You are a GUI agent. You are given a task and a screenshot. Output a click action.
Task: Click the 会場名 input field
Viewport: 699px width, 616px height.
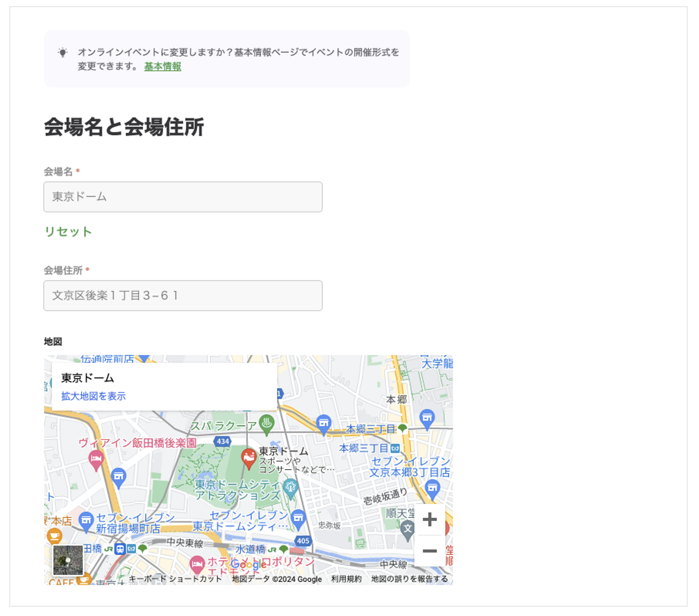pos(183,197)
